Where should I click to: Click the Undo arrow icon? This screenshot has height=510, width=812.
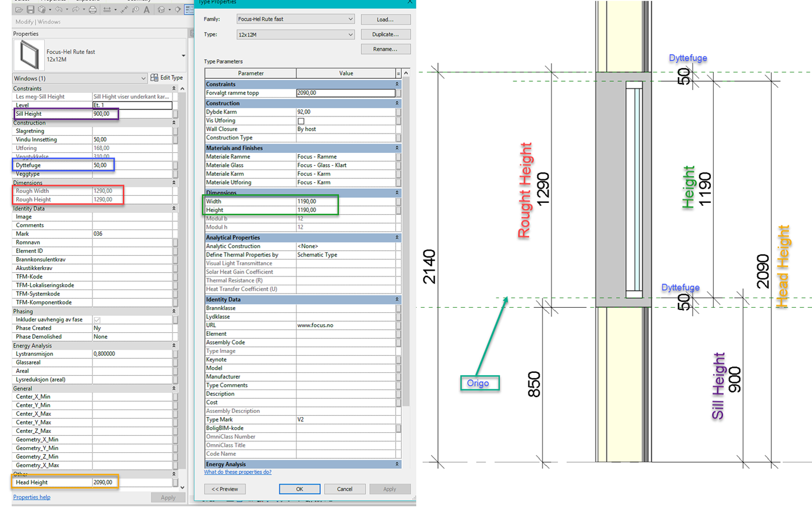click(59, 9)
